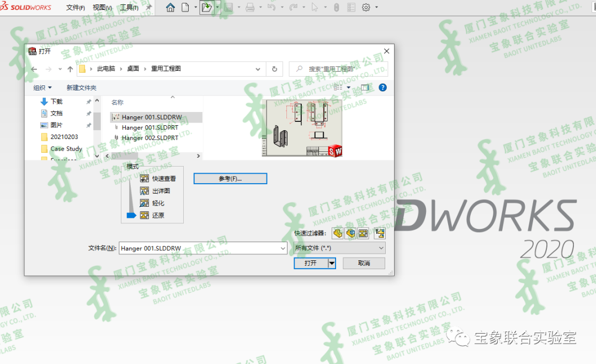Filter top-level assemblies quick filter
This screenshot has height=364, width=596.
point(379,233)
